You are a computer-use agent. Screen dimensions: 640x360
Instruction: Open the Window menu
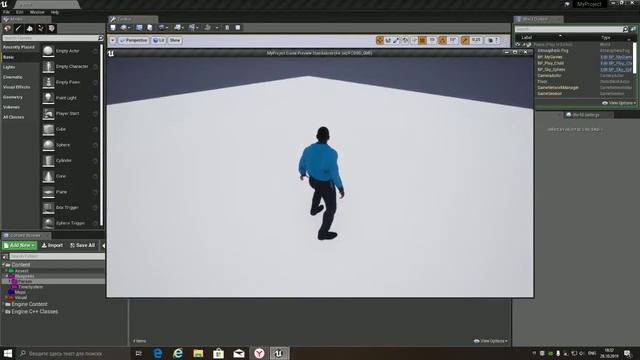pyautogui.click(x=37, y=12)
